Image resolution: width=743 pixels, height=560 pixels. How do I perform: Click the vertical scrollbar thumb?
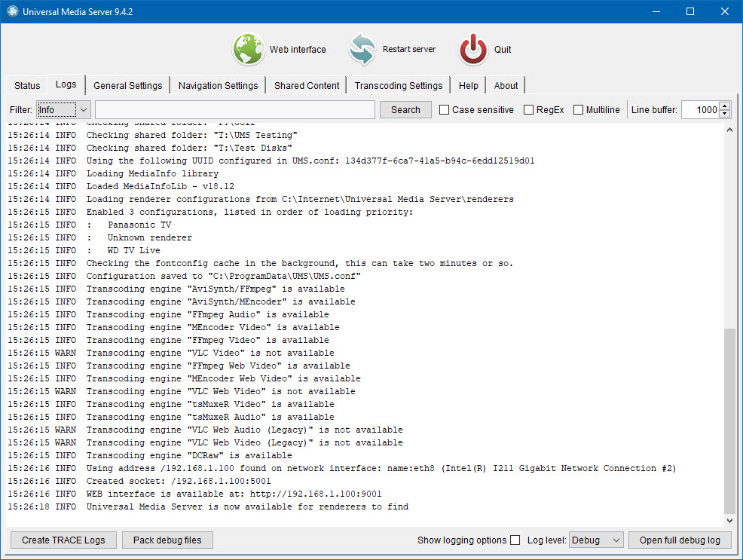click(x=729, y=421)
